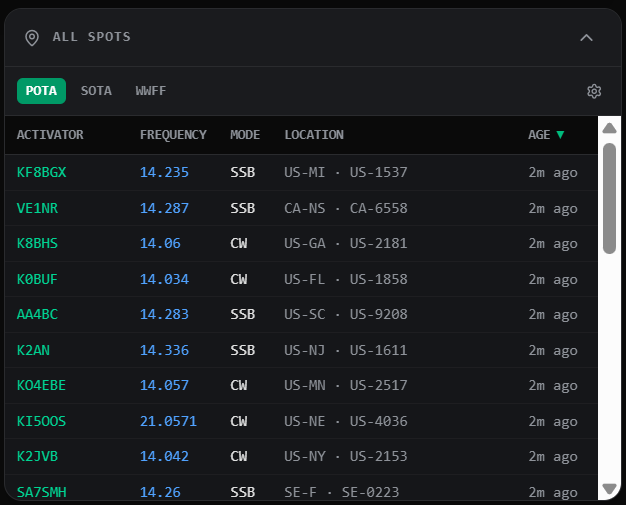Click location US-GA · US-2181
This screenshot has height=505, width=626.
coord(346,244)
